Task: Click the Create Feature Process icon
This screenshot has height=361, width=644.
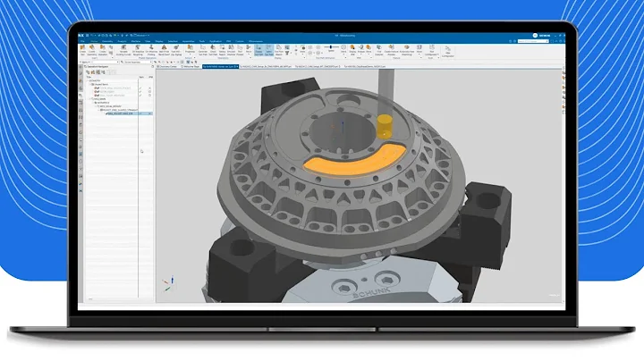Action: (392, 50)
